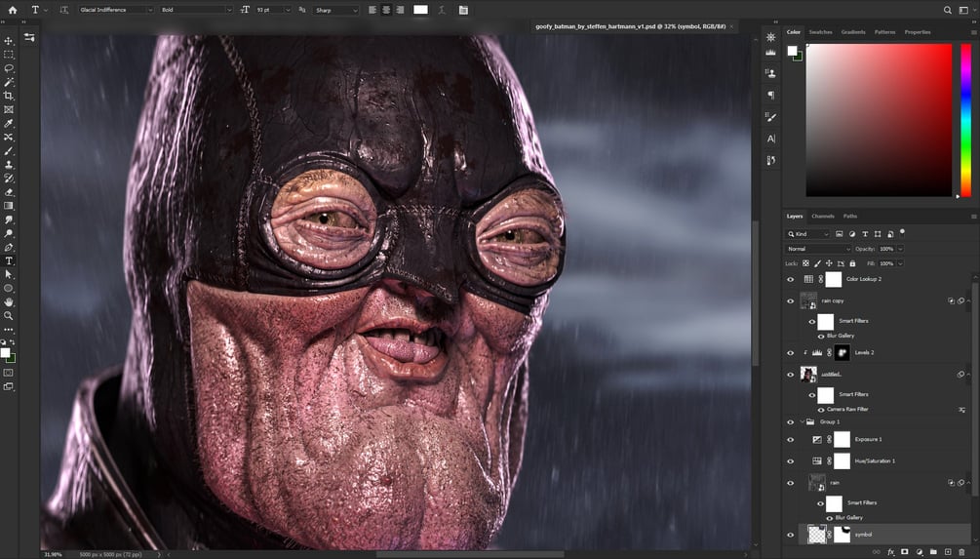This screenshot has height=559, width=980.
Task: Open the blend mode dropdown Normal
Action: pyautogui.click(x=817, y=249)
